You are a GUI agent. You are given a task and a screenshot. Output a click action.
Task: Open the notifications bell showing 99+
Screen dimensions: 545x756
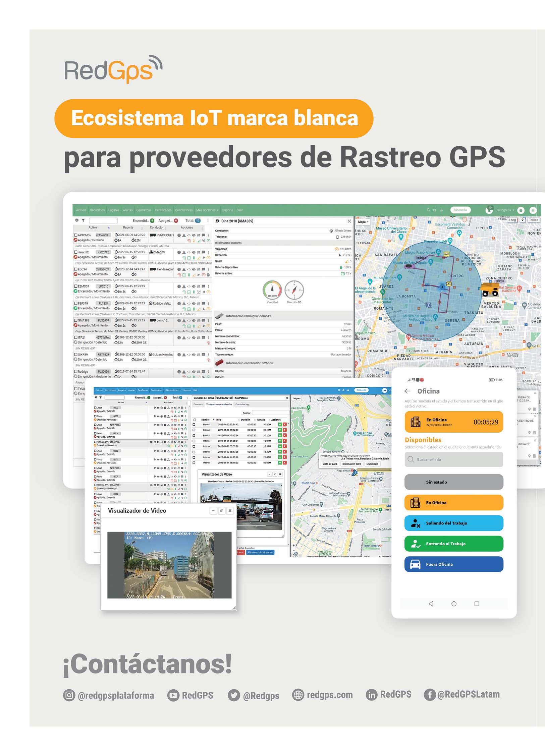[489, 210]
